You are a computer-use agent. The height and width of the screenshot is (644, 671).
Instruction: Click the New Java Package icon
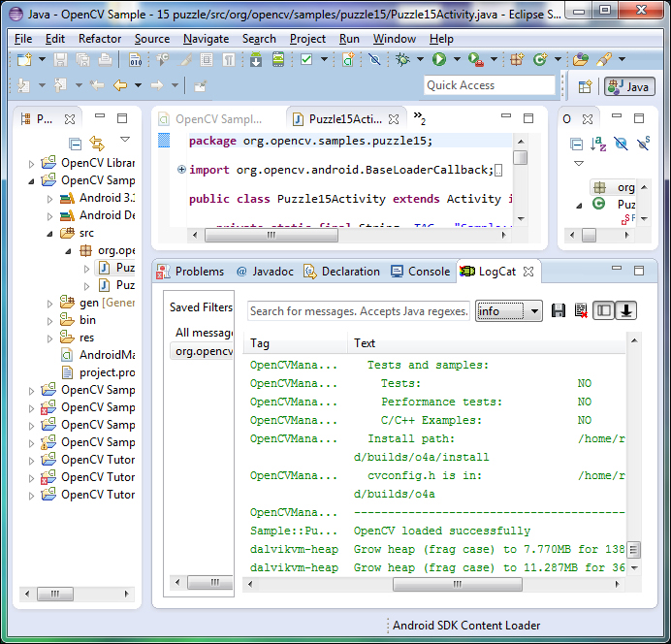click(x=517, y=59)
